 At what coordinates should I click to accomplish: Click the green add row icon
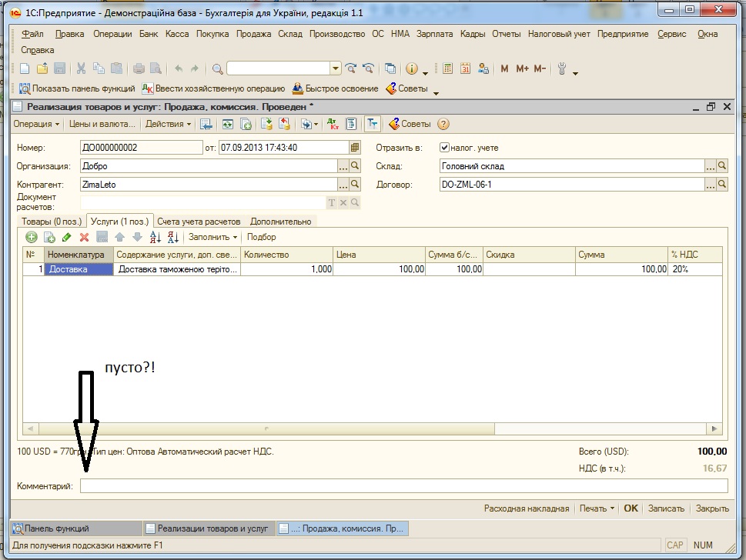(32, 237)
